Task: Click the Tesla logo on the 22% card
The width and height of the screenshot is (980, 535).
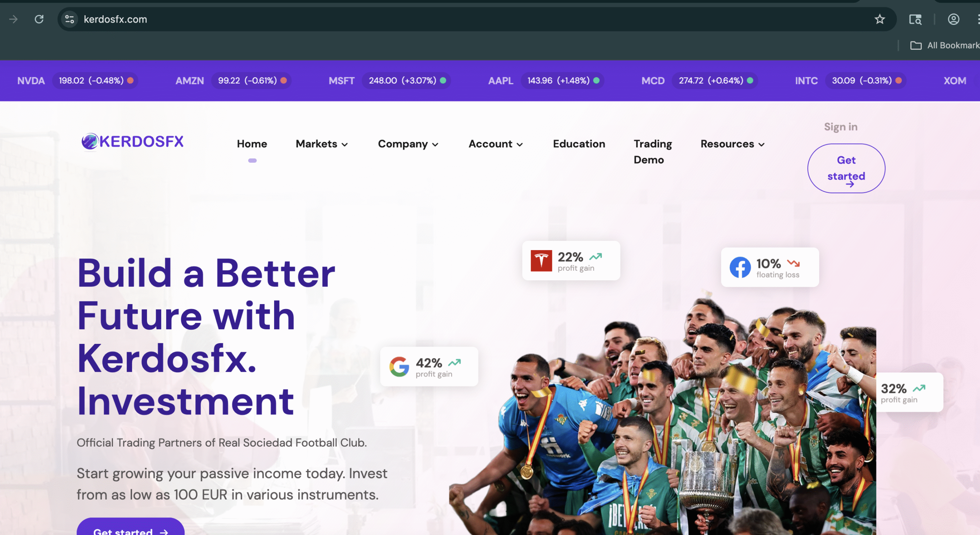Action: [x=541, y=261]
